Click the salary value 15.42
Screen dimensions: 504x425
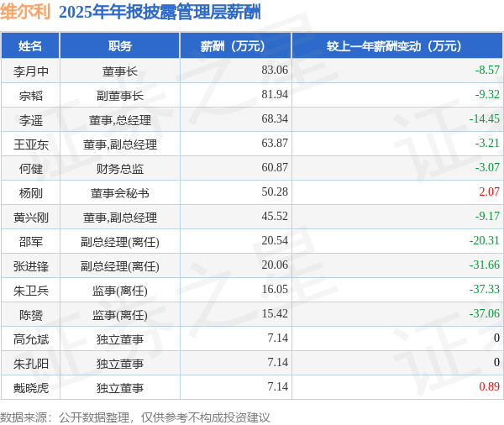[275, 314]
